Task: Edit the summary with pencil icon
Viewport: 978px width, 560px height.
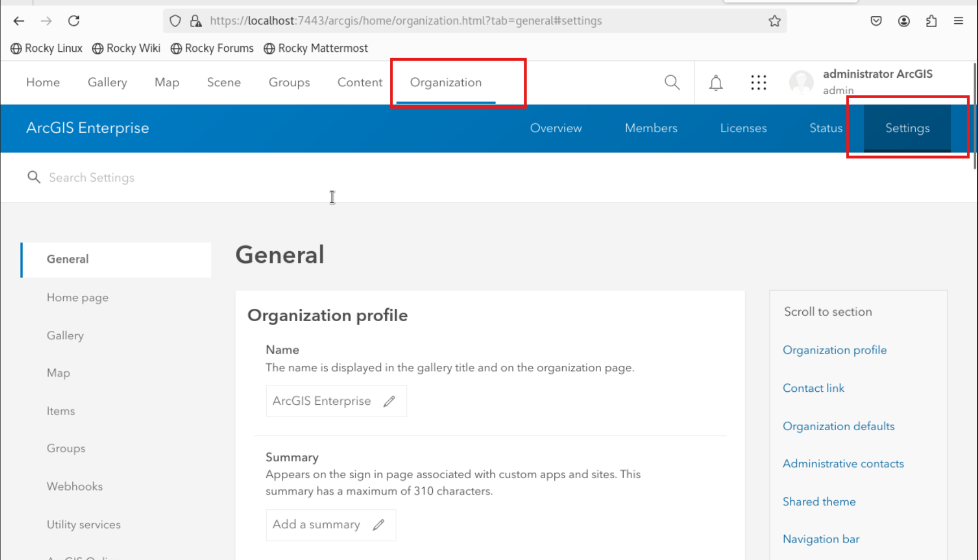Action: [x=379, y=525]
